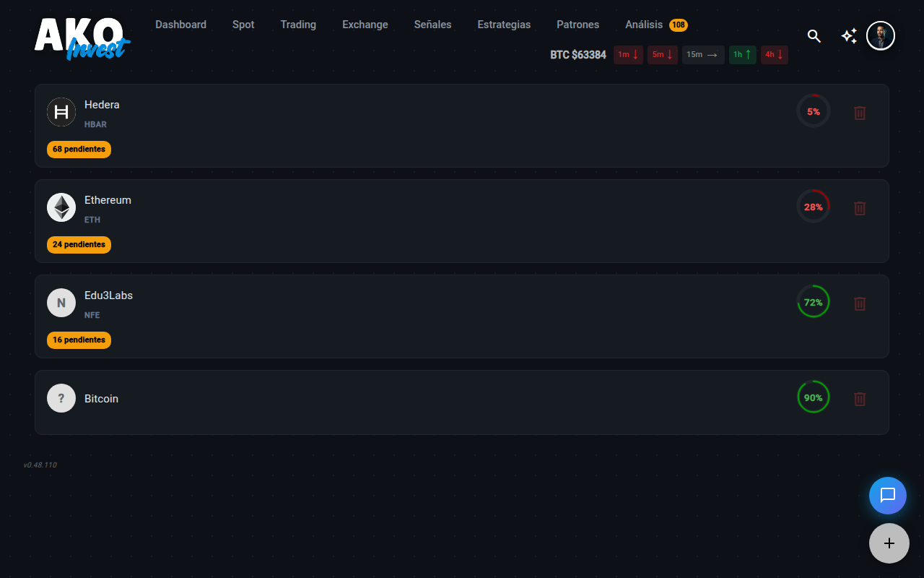The image size is (924, 578).
Task: Go to Estrategias
Action: click(504, 25)
